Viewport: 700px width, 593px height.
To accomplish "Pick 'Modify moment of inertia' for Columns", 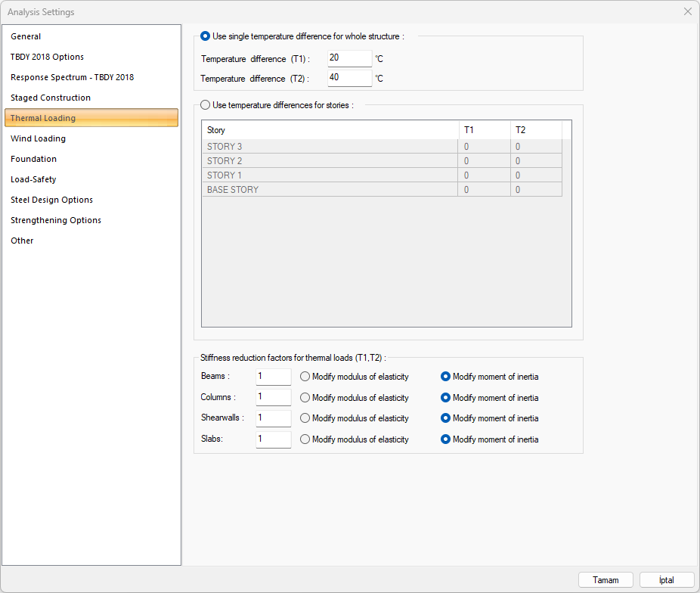I will click(x=446, y=398).
